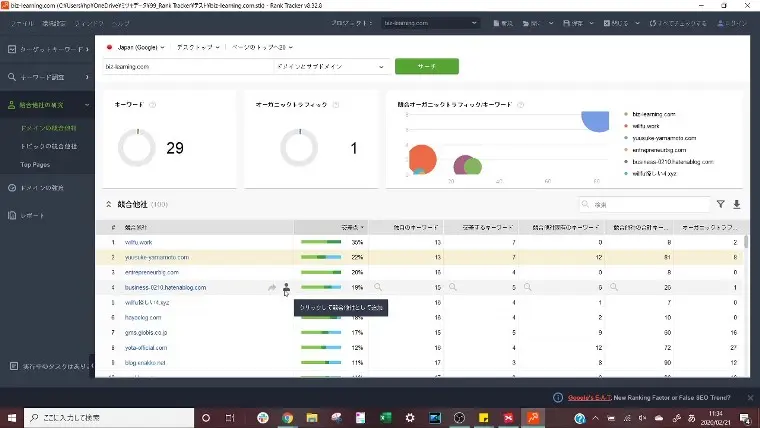The width and height of the screenshot is (760, 428).
Task: Collapse the 競合他社 section chevron
Action: coord(109,204)
